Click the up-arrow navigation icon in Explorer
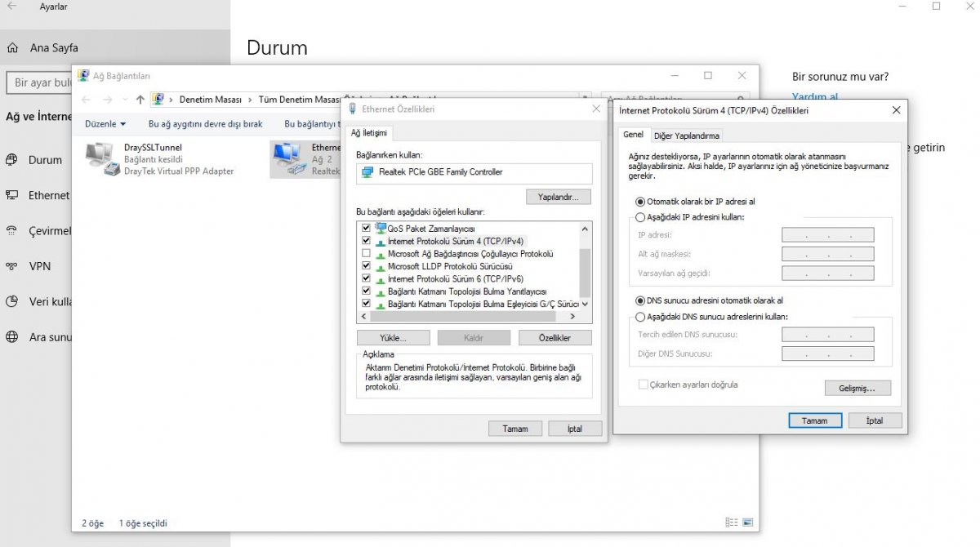 [x=140, y=100]
